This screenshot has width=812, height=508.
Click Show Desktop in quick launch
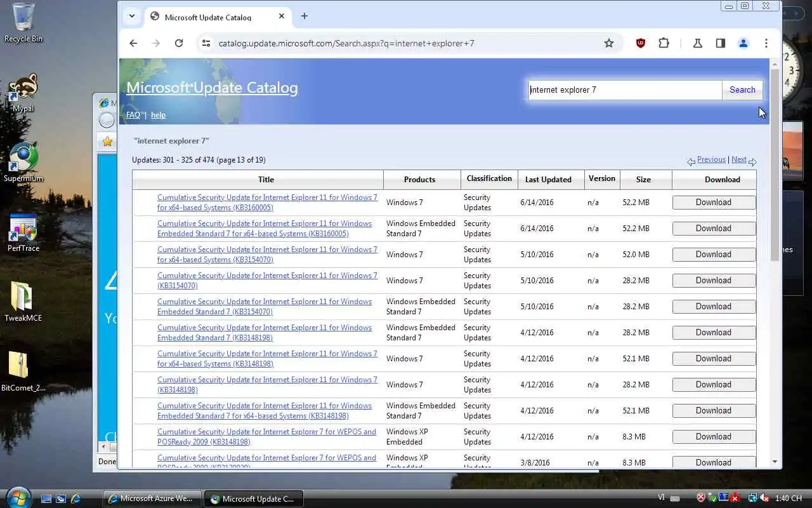point(46,499)
